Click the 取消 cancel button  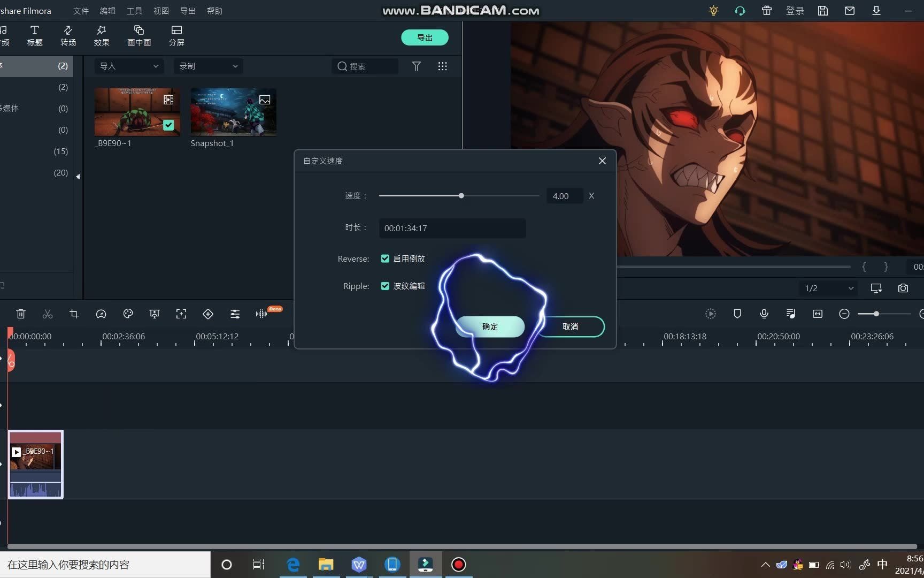click(x=570, y=326)
